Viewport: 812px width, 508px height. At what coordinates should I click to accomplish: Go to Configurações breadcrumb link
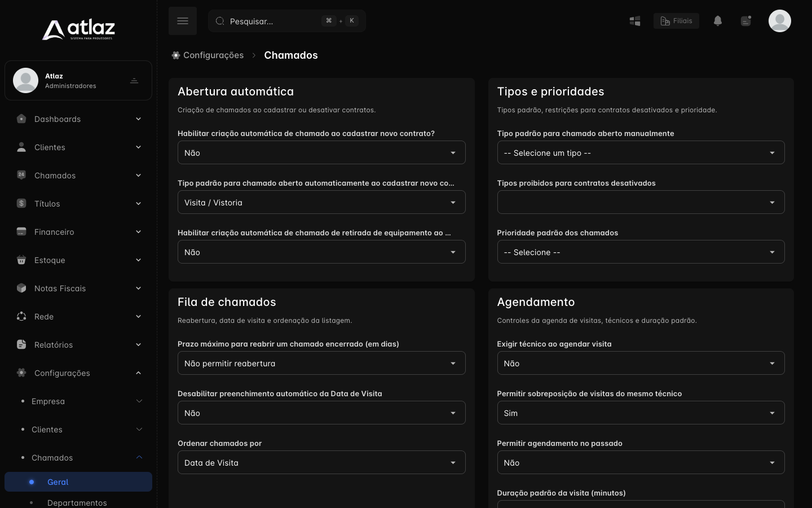coord(208,55)
